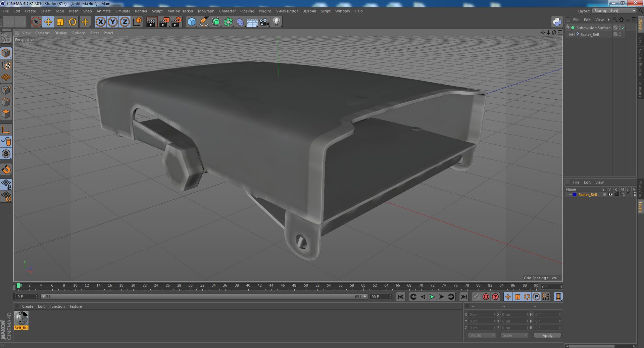The width and height of the screenshot is (644, 348).
Task: Add a Camera object
Action: coord(264,22)
